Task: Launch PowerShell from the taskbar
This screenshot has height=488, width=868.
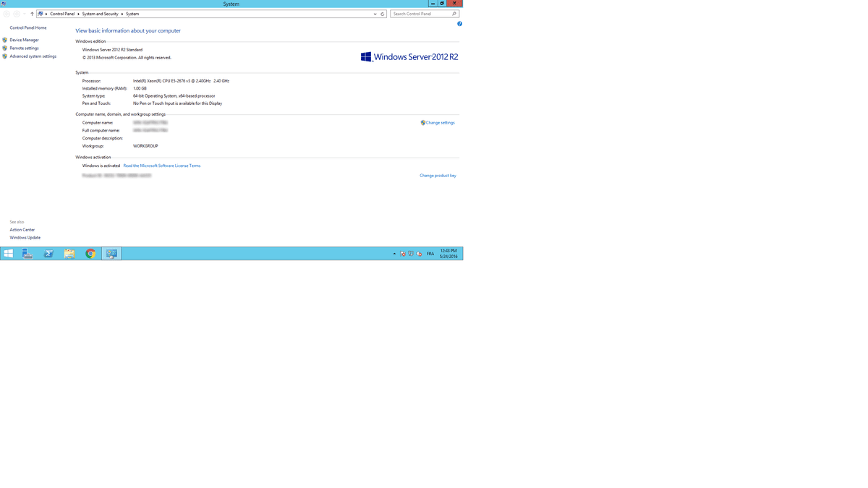Action: pos(48,254)
